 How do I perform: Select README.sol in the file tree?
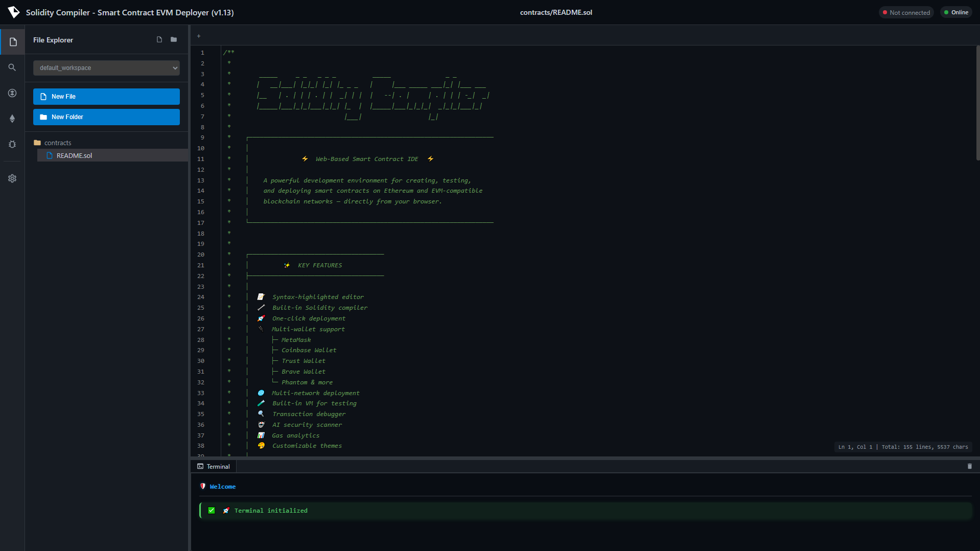112,155
